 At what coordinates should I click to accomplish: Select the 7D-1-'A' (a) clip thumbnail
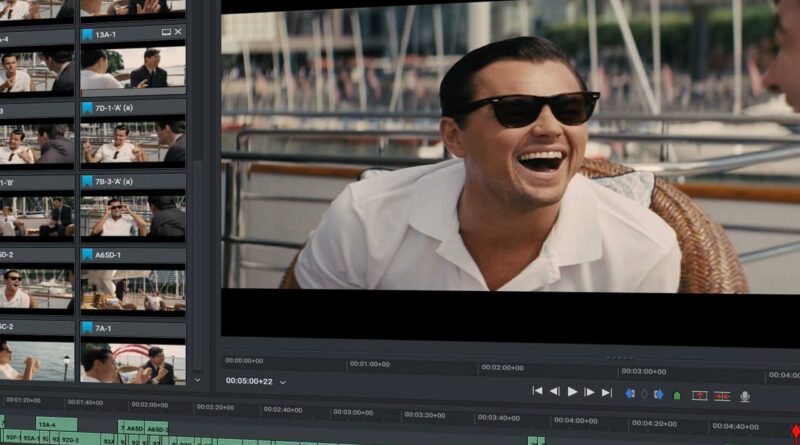133,142
